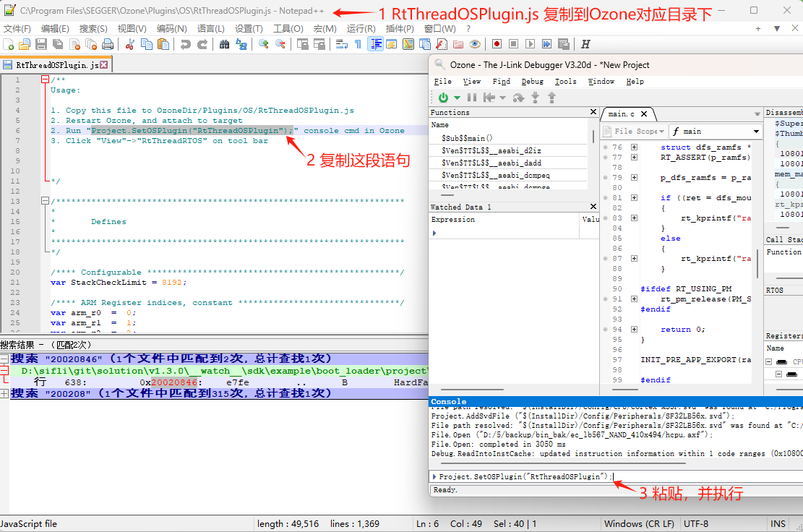
Task: Open the 文件(F) menu in Notepad++
Action: tap(17, 29)
